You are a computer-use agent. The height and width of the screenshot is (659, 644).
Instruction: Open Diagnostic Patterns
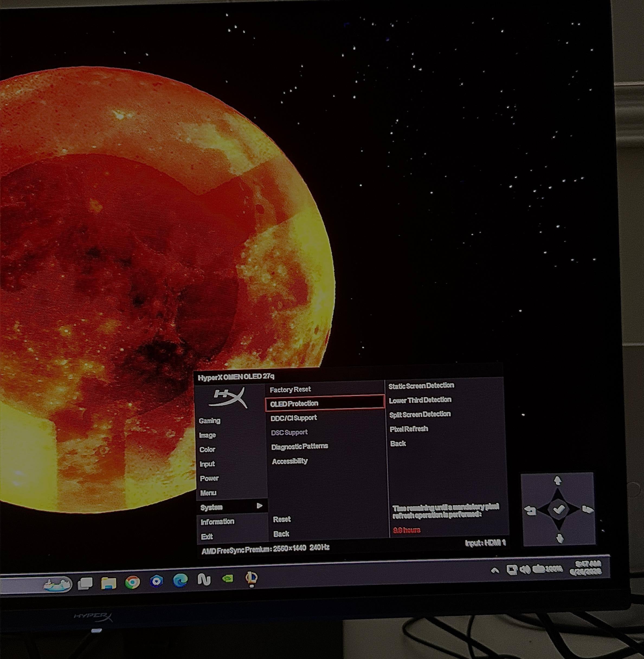(x=300, y=446)
